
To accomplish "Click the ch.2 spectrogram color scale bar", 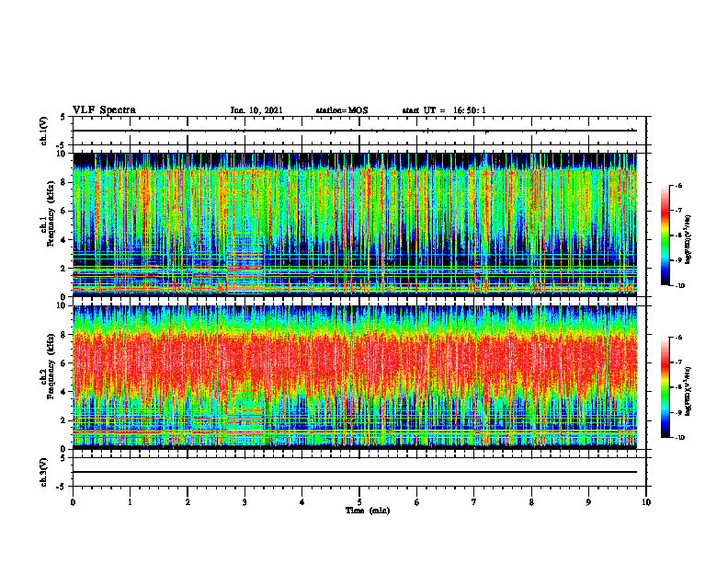I will (665, 387).
